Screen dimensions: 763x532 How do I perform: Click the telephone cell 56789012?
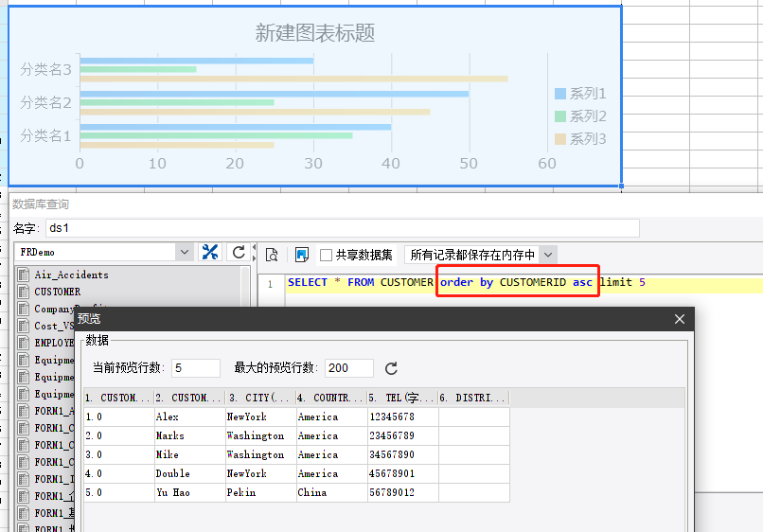click(x=403, y=492)
